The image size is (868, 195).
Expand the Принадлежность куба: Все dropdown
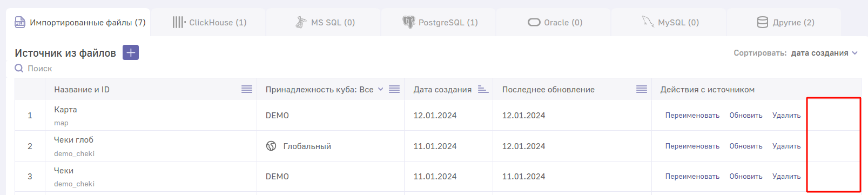[x=380, y=89]
